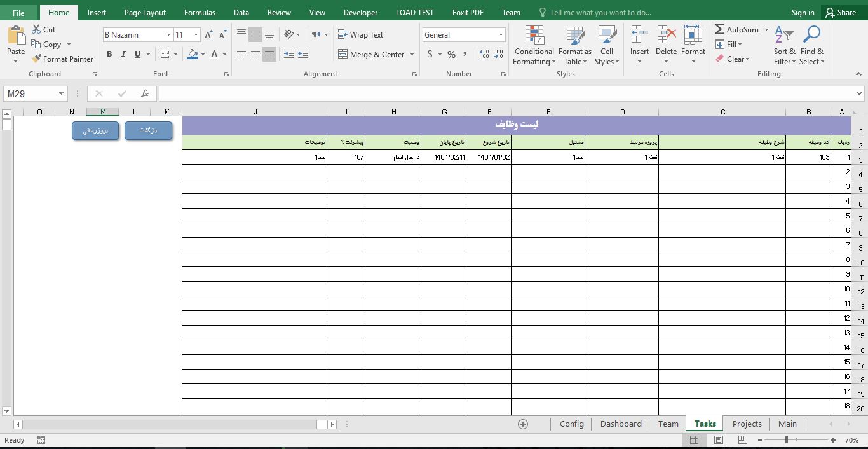This screenshot has height=449, width=868.
Task: Switch to Normal view
Action: point(694,440)
